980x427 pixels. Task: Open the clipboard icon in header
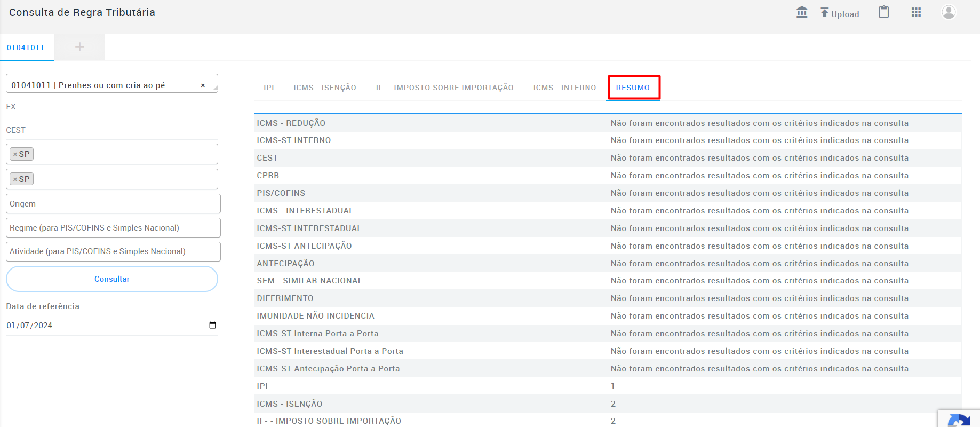pos(884,12)
